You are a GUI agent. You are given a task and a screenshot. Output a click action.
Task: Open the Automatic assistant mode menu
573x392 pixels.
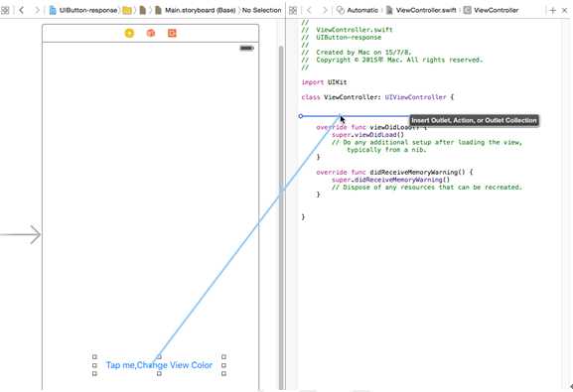(358, 10)
